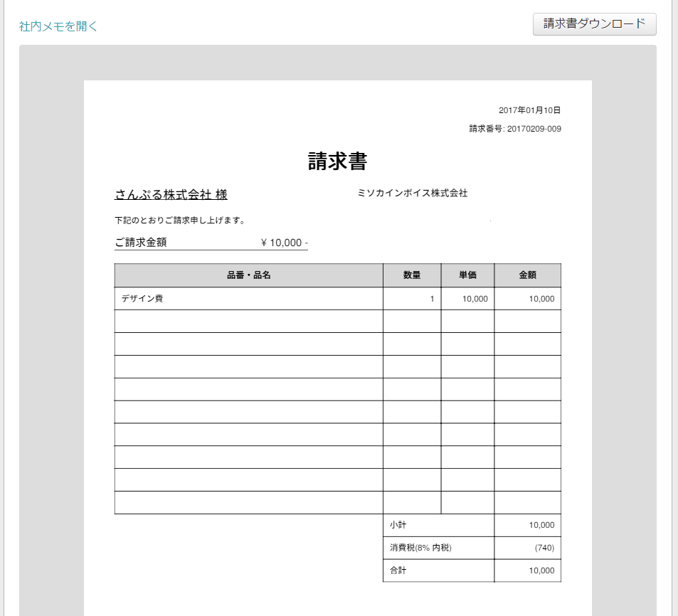The width and height of the screenshot is (678, 616).
Task: Click the 数量 column header
Action: (x=411, y=275)
